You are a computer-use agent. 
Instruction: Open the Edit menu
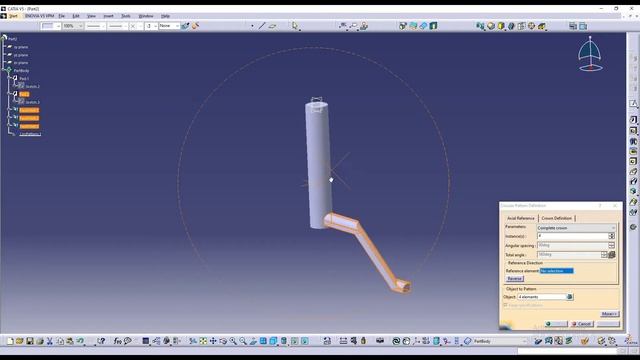(x=76, y=16)
